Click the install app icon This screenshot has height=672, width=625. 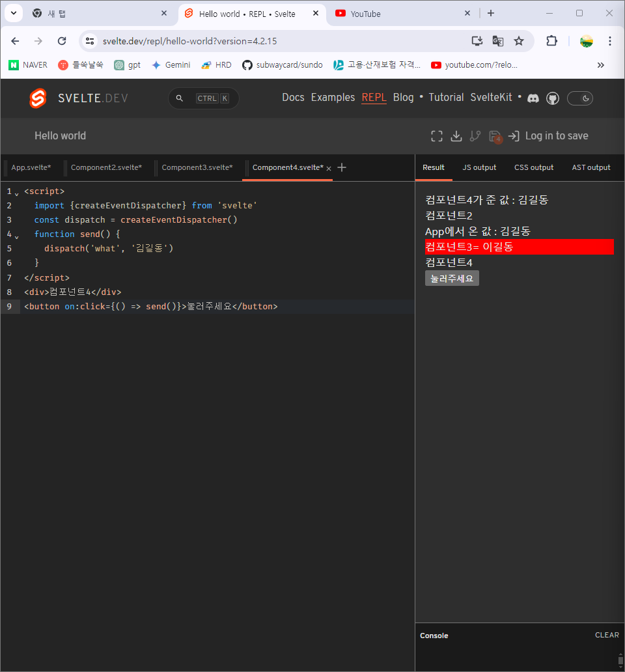[477, 41]
